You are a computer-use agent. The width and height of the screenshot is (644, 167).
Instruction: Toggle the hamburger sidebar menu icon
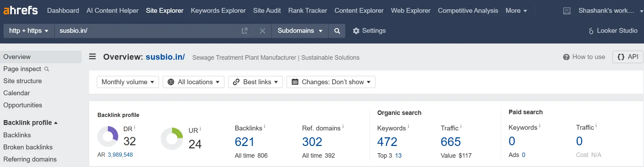pos(92,57)
